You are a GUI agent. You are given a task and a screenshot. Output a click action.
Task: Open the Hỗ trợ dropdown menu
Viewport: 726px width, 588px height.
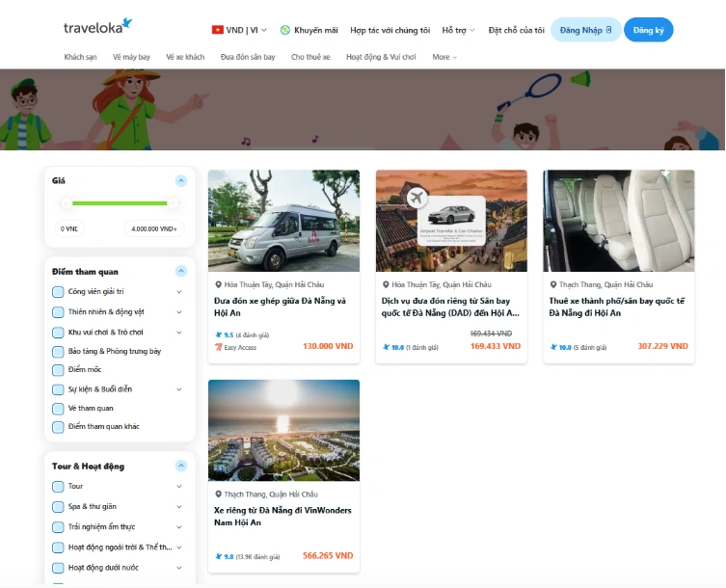pyautogui.click(x=458, y=30)
